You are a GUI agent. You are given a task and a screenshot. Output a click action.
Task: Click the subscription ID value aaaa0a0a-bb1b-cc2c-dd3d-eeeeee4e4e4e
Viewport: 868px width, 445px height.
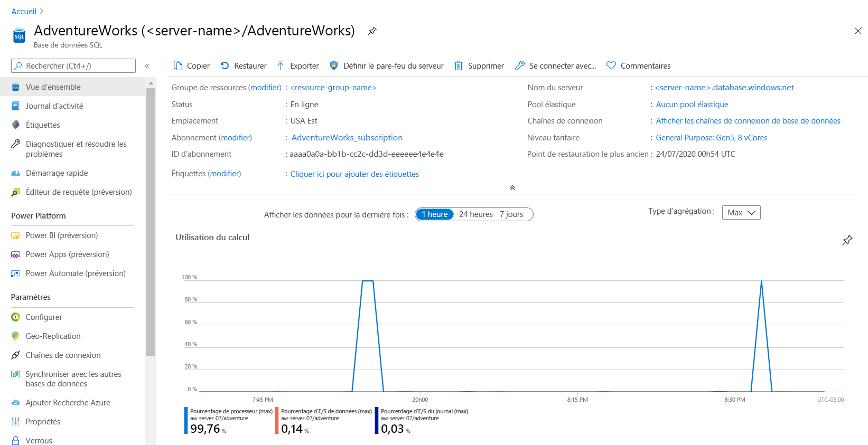[367, 154]
